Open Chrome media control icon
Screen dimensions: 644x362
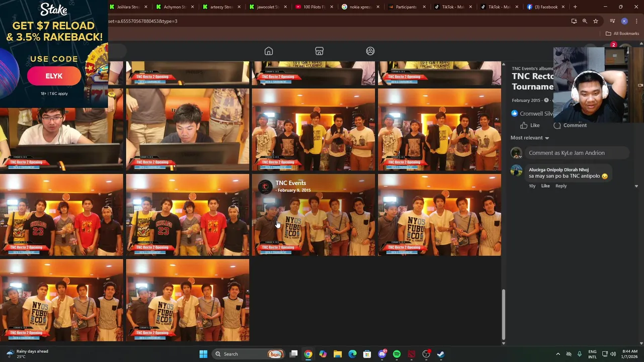(612, 21)
